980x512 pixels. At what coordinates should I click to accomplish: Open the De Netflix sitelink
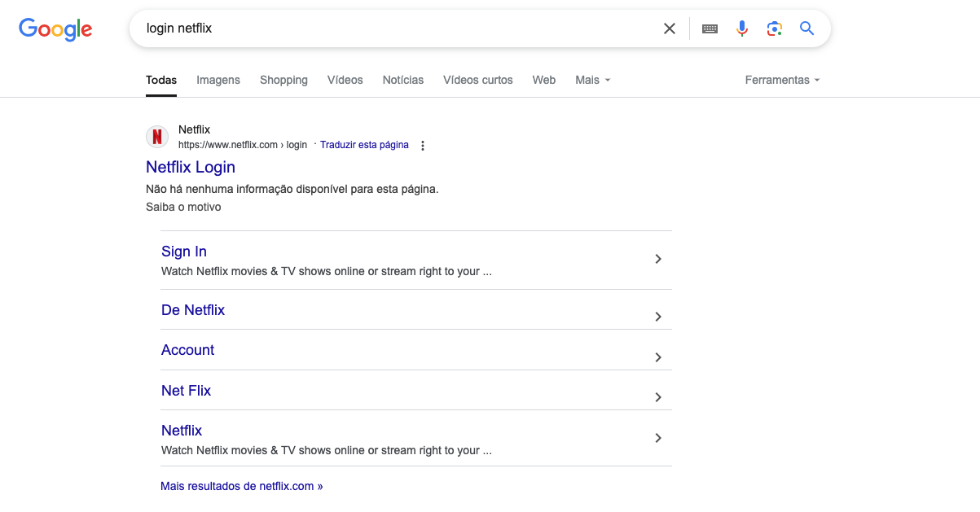(x=193, y=310)
